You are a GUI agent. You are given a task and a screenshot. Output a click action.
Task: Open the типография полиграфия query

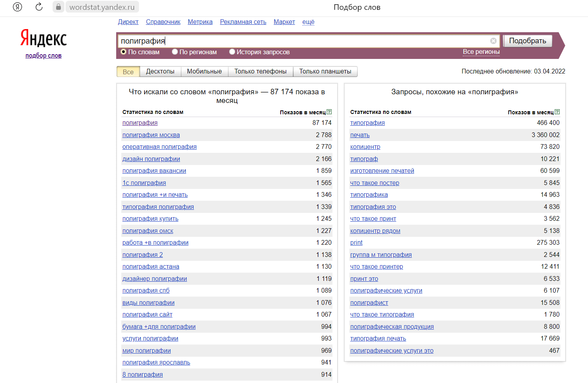tap(158, 207)
